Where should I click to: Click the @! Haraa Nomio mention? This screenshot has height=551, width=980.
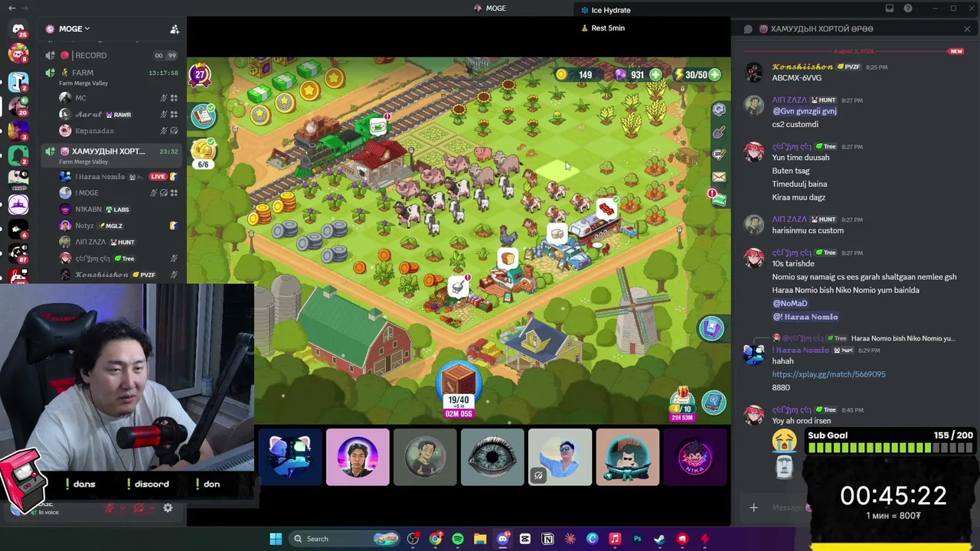[x=805, y=317]
